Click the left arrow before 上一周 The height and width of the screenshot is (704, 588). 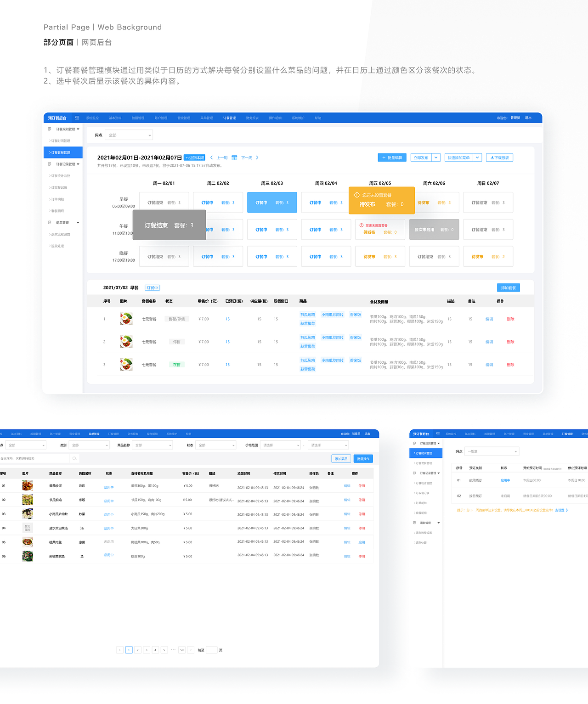211,158
